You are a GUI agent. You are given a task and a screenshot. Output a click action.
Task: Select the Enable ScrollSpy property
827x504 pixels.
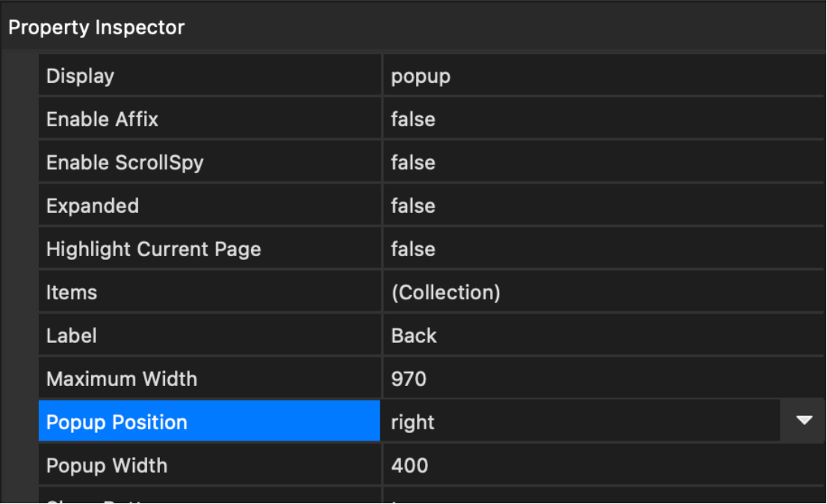pyautogui.click(x=125, y=162)
